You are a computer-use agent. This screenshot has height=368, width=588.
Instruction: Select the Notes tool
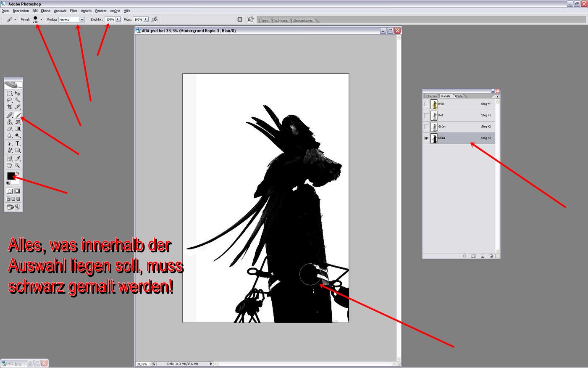[10, 159]
